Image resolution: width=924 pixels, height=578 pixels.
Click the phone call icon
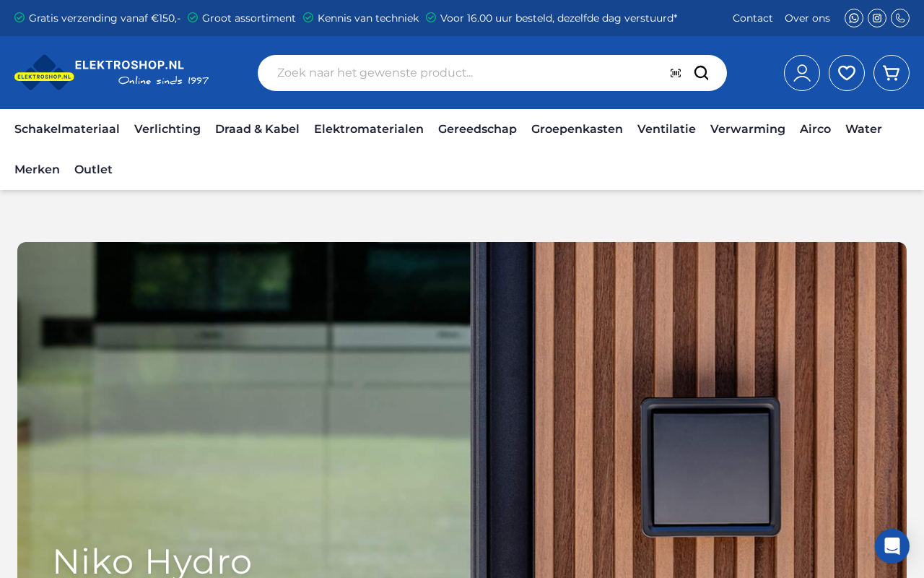(x=900, y=18)
